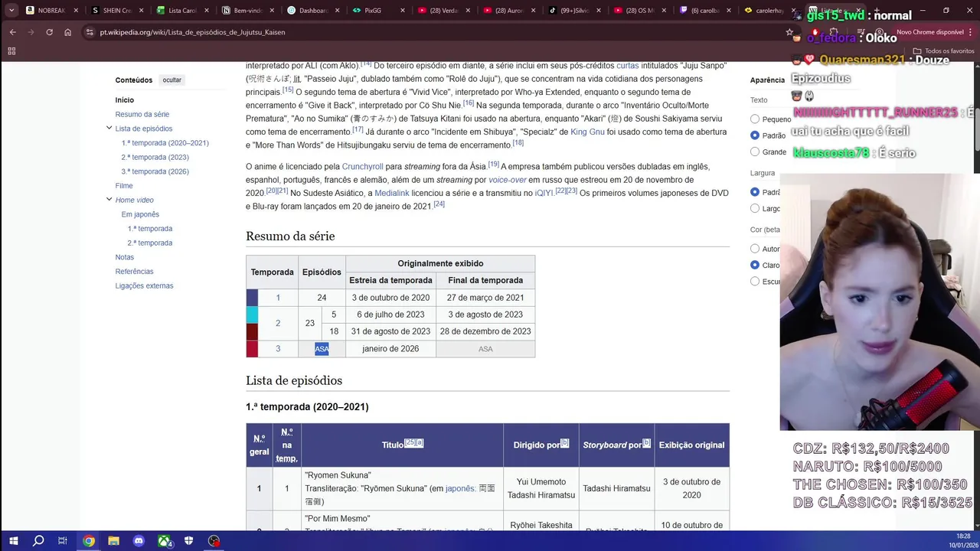
Task: Go to Resumo da série in contents
Action: [142, 114]
